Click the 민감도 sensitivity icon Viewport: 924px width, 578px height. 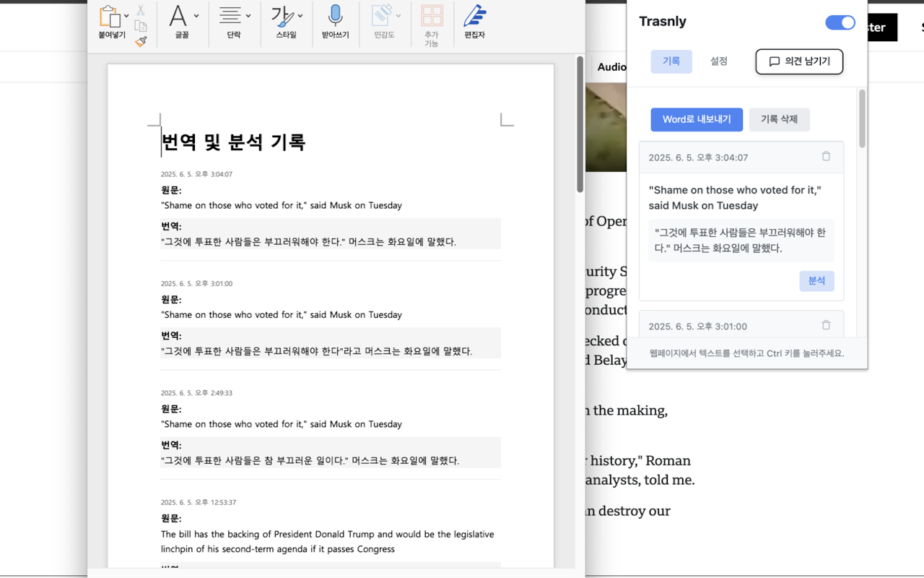click(x=380, y=15)
